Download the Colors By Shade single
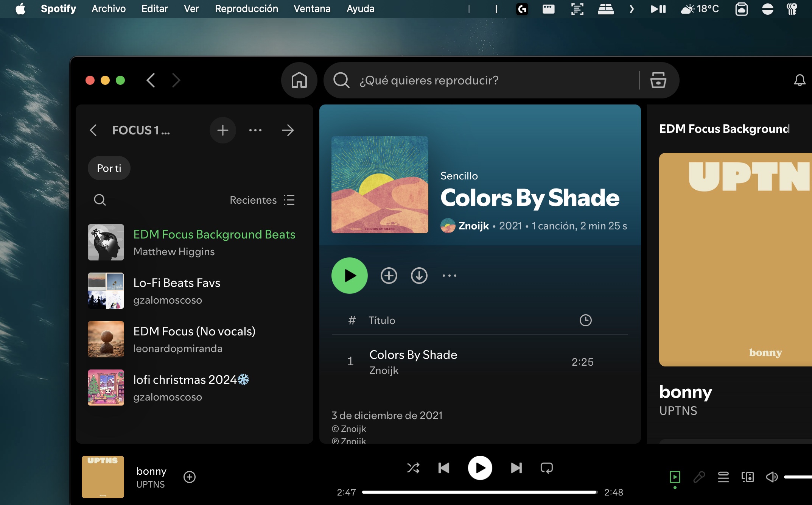 (419, 276)
